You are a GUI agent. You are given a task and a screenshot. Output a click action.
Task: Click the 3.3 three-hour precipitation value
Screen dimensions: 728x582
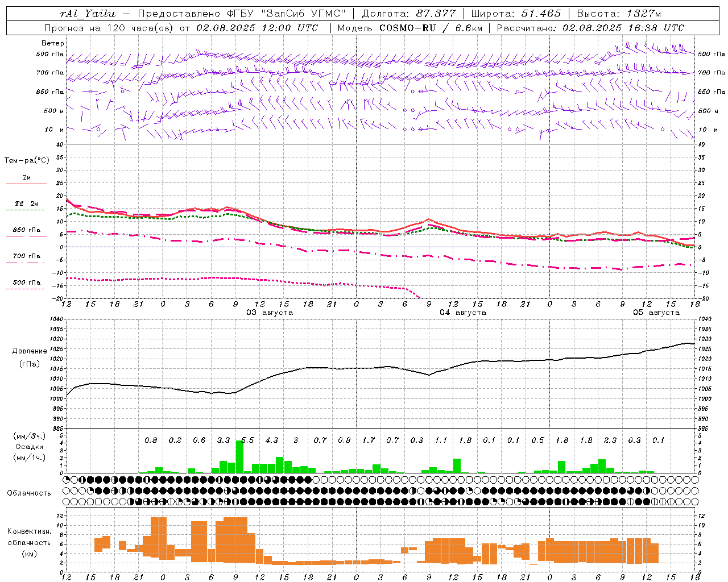(x=224, y=440)
